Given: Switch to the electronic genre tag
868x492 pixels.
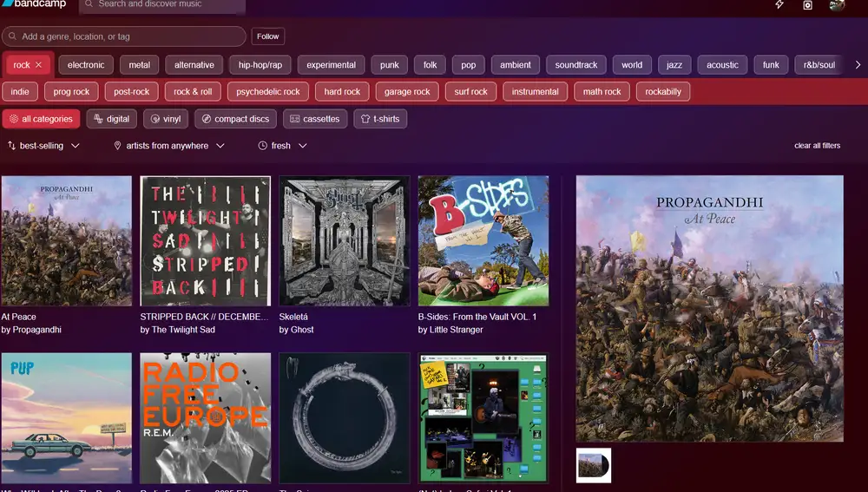Looking at the screenshot, I should click(x=86, y=65).
